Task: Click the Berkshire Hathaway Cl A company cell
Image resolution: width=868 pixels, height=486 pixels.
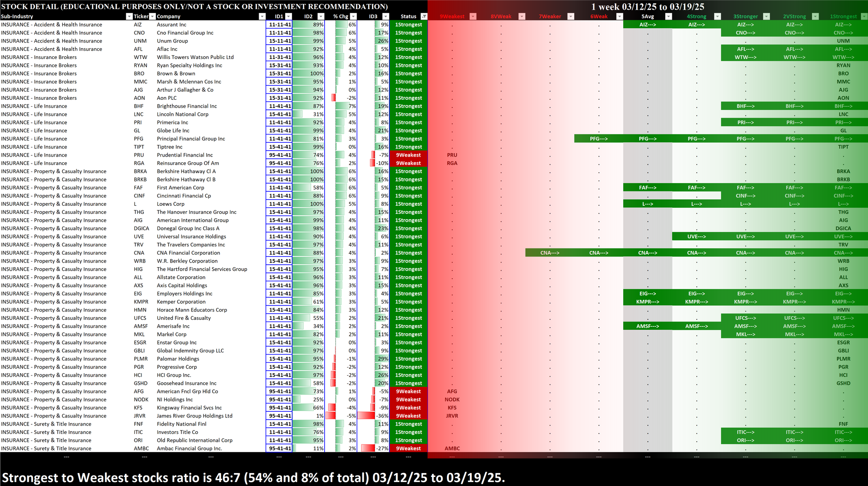Action: (187, 171)
